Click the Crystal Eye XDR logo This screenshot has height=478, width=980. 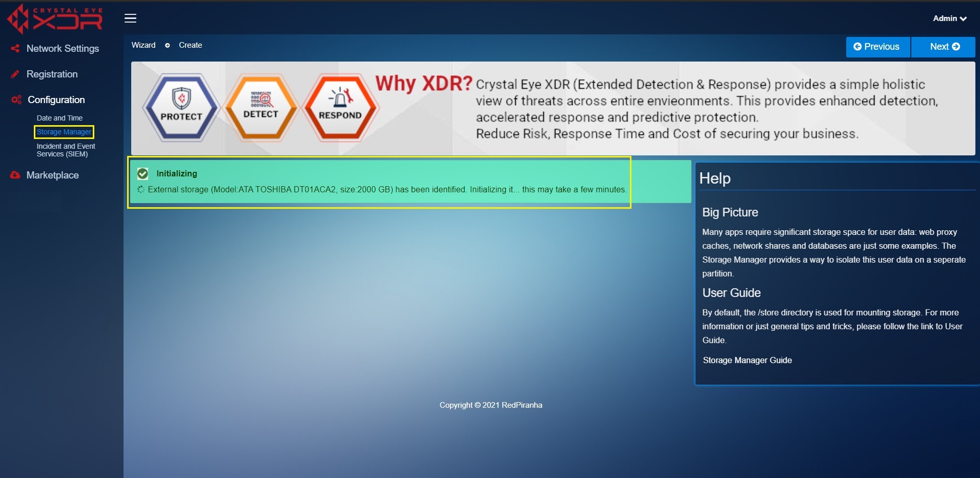pyautogui.click(x=55, y=18)
